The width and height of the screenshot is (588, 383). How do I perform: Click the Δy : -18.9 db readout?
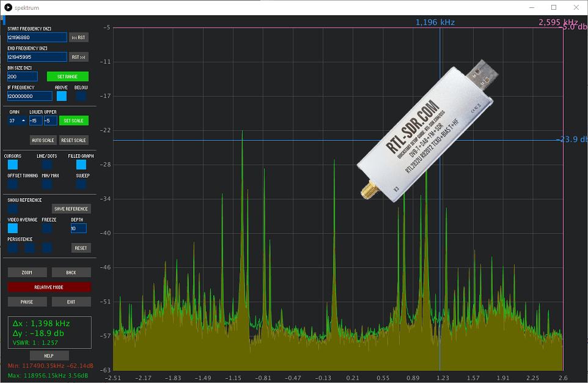(x=39, y=333)
